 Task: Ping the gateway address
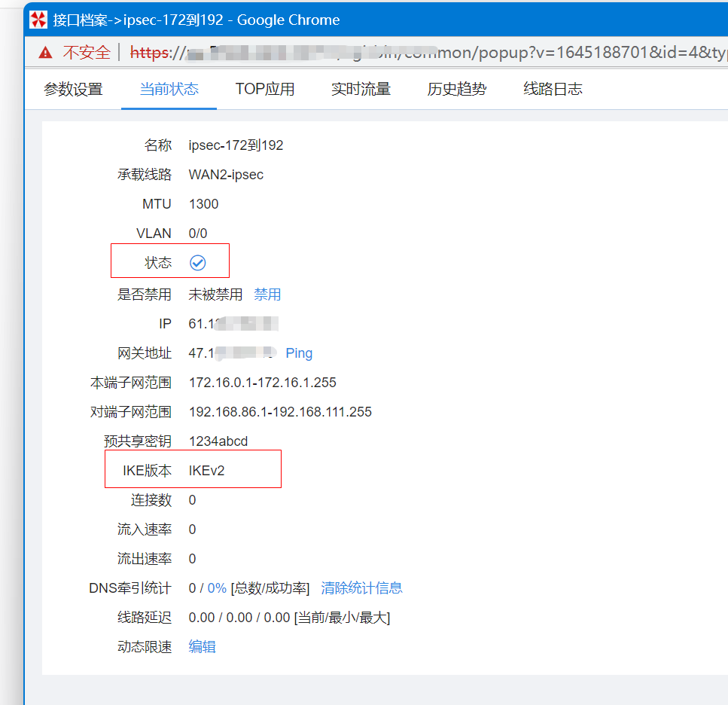299,353
